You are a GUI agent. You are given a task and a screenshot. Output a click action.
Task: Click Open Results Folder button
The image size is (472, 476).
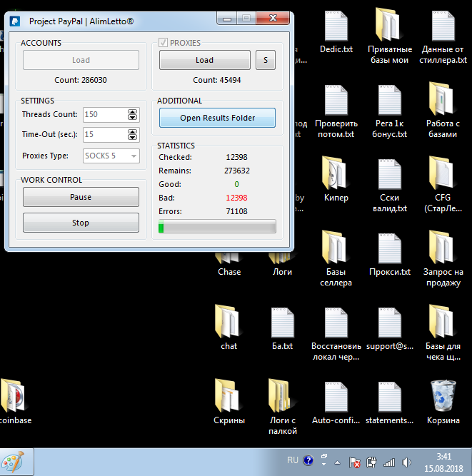(218, 118)
